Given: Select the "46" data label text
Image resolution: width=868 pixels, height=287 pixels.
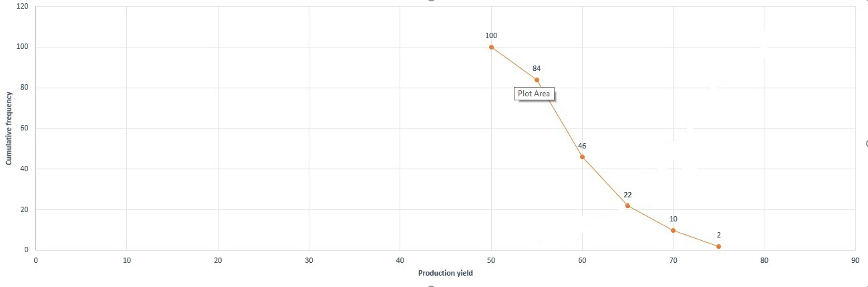Looking at the screenshot, I should click(582, 145).
